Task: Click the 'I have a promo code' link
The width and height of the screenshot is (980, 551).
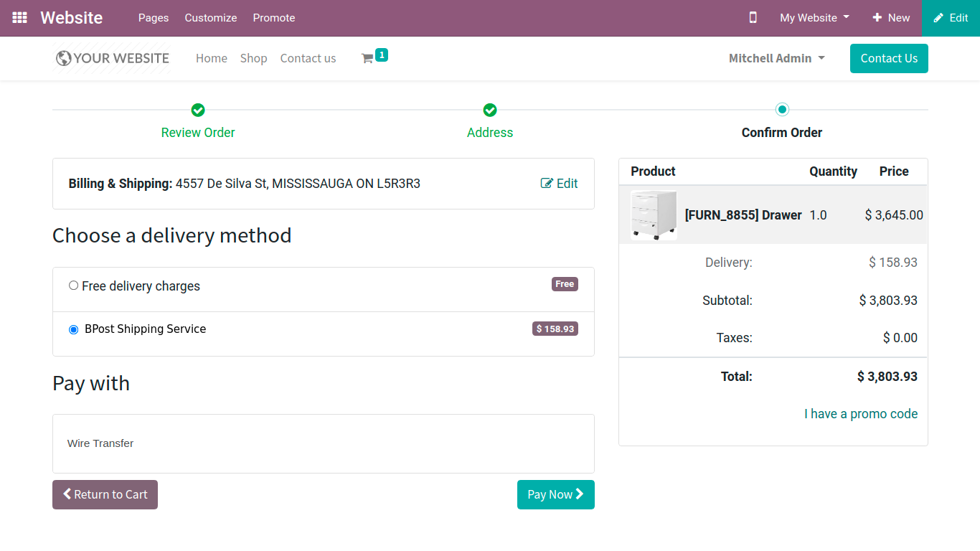Action: (x=861, y=414)
